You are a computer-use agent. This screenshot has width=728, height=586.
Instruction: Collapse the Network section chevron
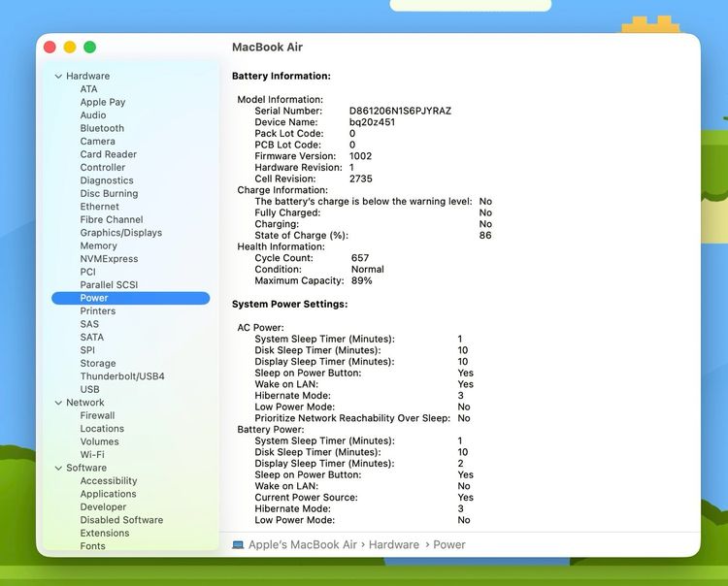[x=58, y=403]
